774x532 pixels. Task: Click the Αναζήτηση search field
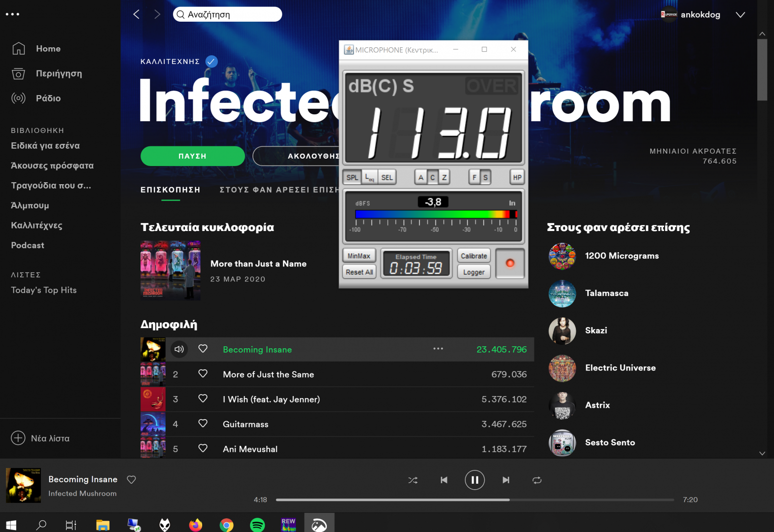coord(227,14)
